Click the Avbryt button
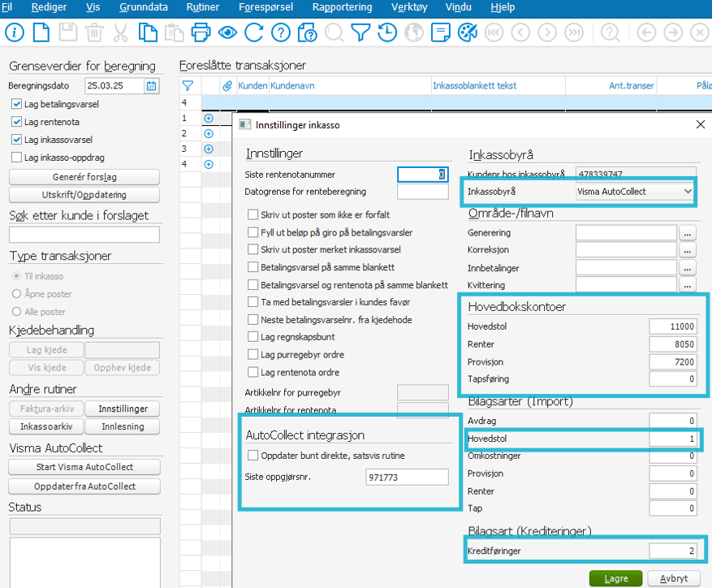Screen dimensions: 712x588 click(x=673, y=578)
